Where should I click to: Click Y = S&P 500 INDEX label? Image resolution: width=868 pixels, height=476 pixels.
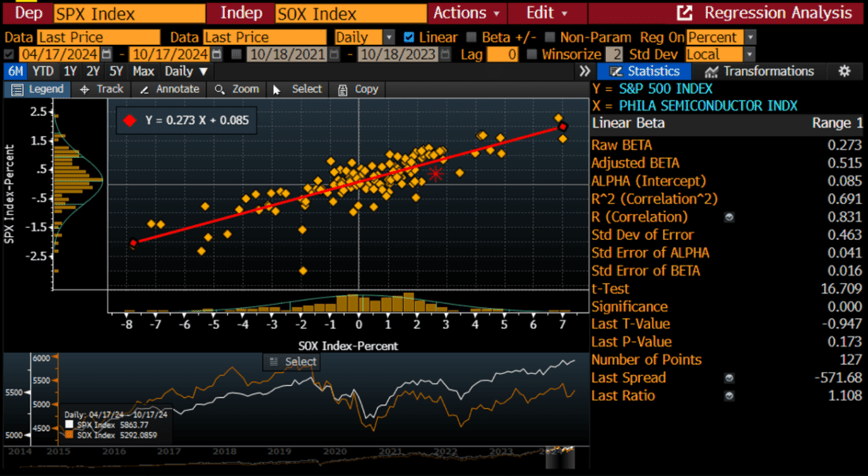click(x=652, y=89)
